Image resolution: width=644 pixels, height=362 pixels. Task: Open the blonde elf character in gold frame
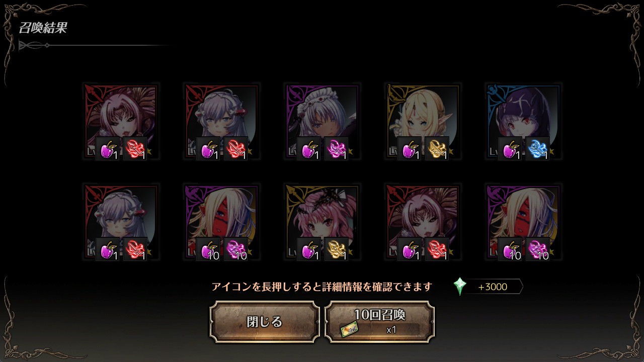pos(423,122)
